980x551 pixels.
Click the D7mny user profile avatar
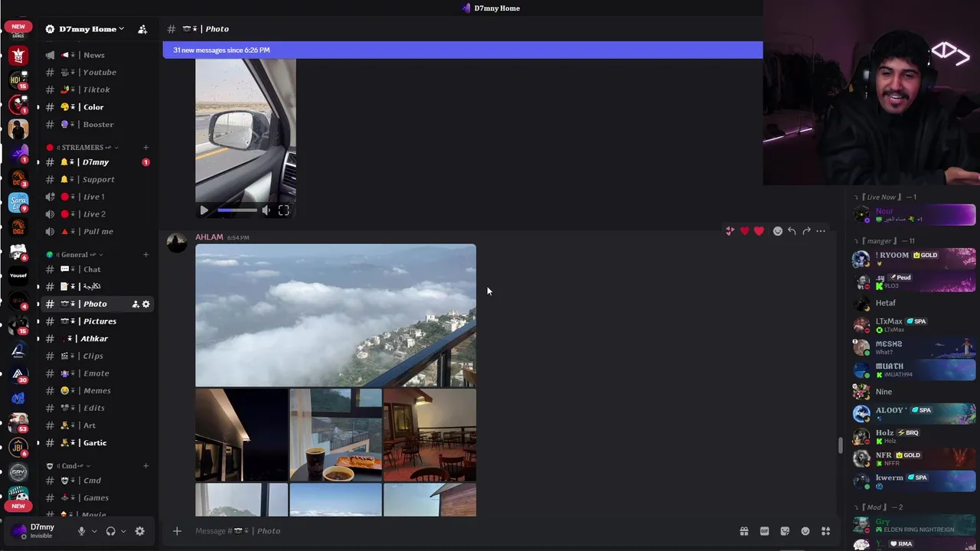tap(18, 530)
